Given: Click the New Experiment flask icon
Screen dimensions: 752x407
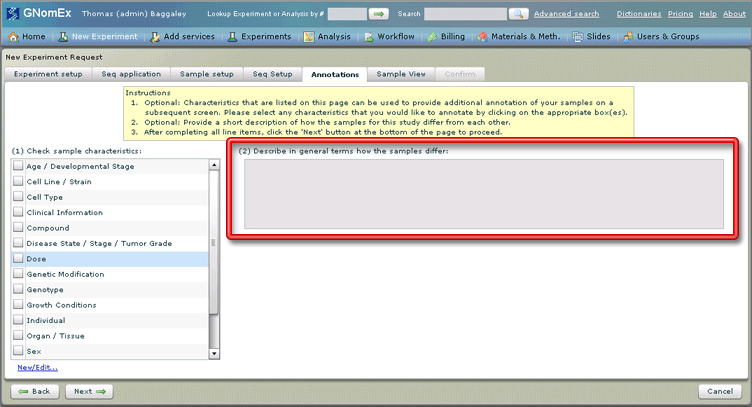Looking at the screenshot, I should coord(63,36).
